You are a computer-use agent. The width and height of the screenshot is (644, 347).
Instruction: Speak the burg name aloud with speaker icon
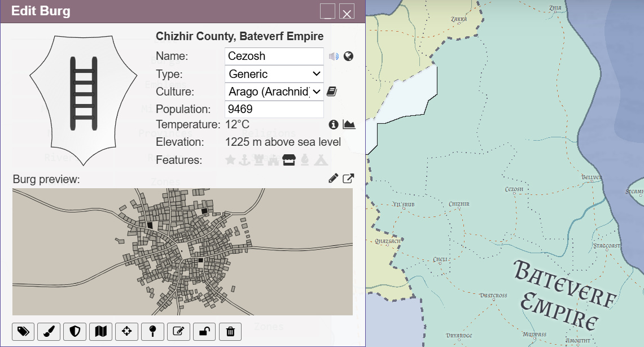(334, 57)
